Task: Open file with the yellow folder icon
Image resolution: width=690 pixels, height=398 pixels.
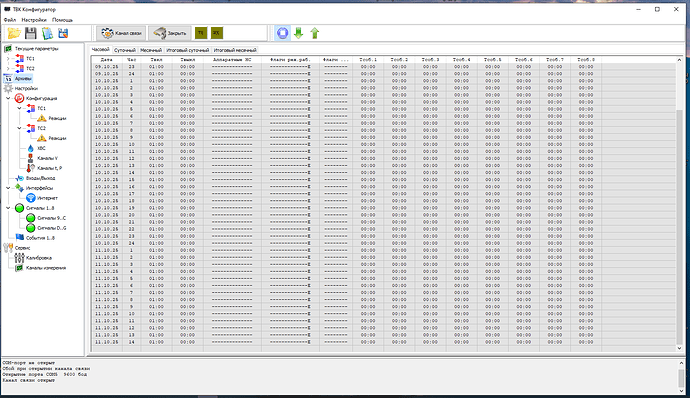Action: 14,33
